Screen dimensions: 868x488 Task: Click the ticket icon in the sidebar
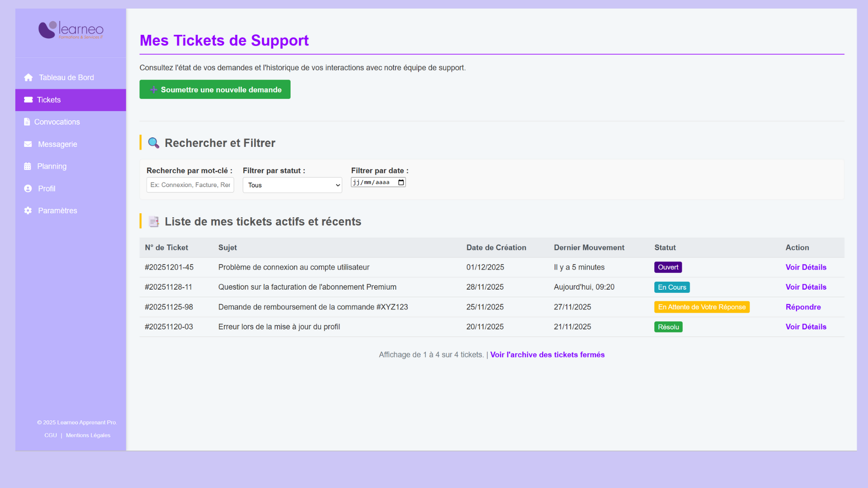[x=28, y=100]
